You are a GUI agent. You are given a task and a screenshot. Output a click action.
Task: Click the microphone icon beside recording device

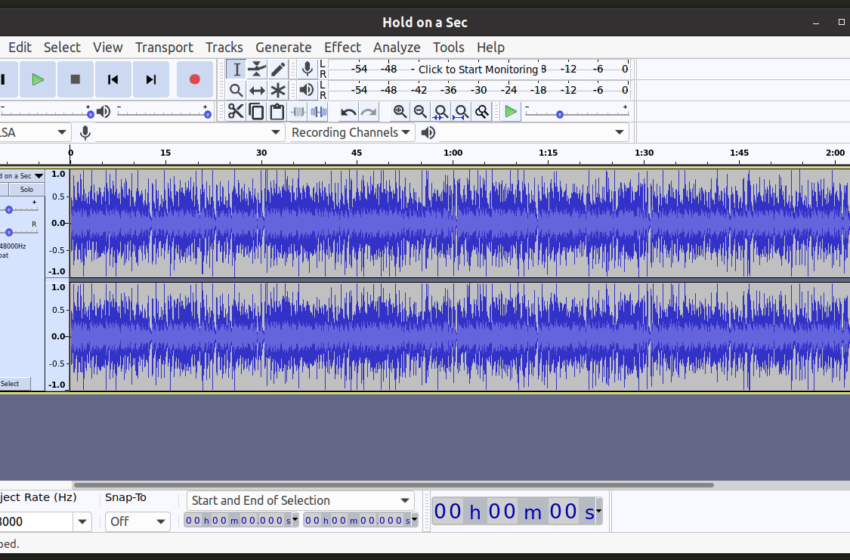tap(85, 132)
